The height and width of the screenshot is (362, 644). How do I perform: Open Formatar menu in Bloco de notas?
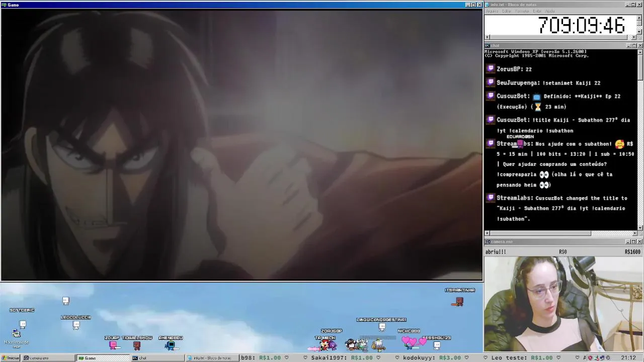tap(522, 11)
